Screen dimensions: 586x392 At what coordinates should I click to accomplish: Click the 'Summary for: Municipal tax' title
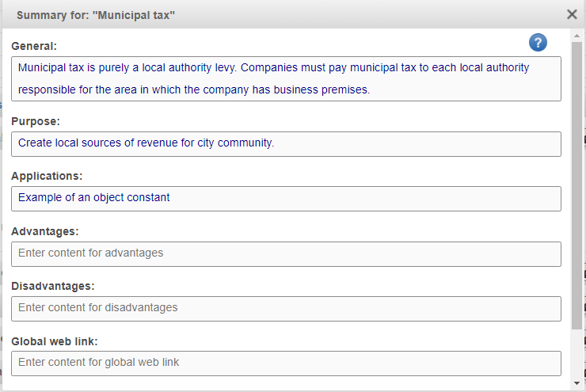coord(96,15)
